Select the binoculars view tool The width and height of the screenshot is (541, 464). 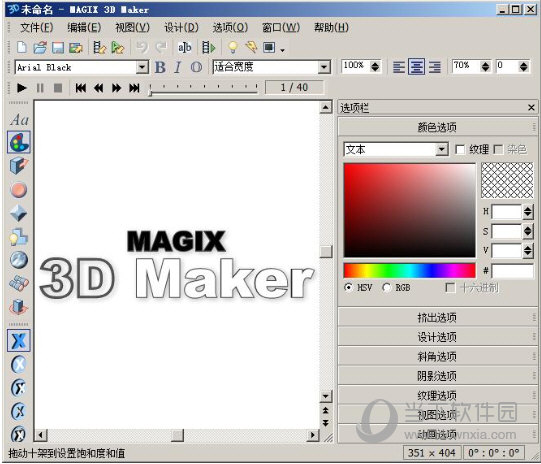(19, 283)
